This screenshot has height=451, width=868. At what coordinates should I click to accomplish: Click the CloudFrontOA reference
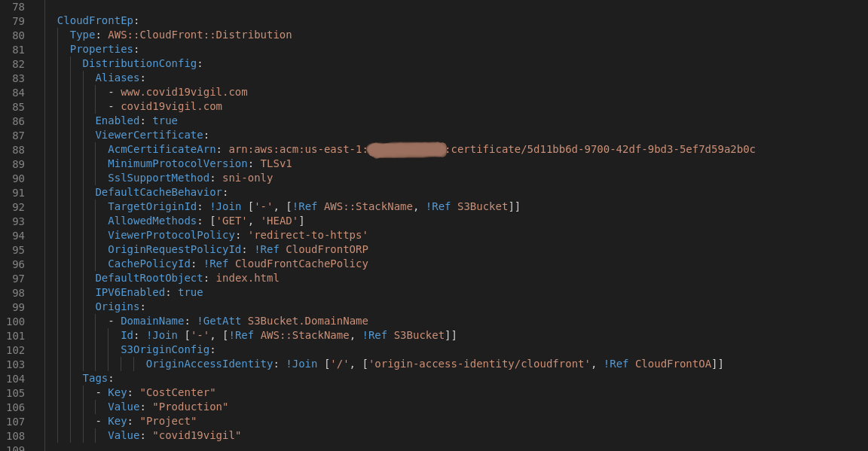[673, 364]
